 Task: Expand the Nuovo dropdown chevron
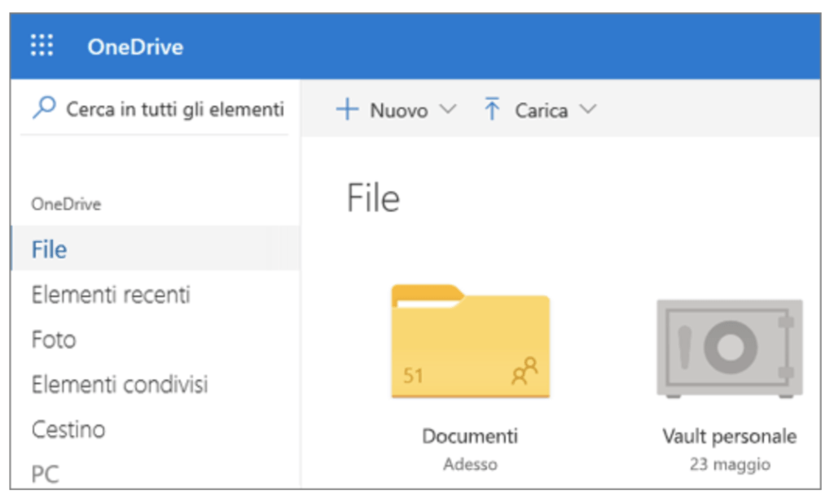(x=448, y=110)
